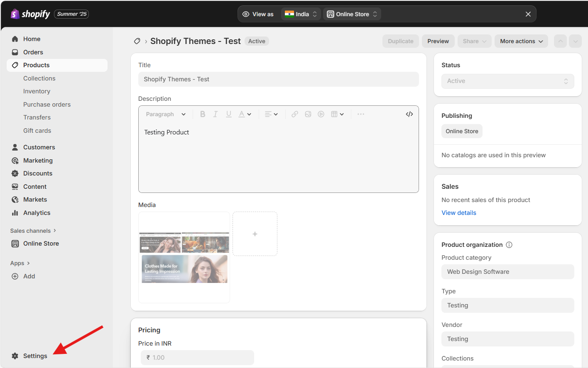Click the Discounts badge icon

[x=15, y=173]
